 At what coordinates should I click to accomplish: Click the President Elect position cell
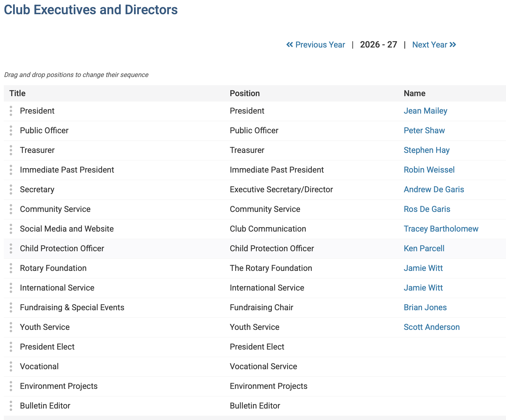[x=257, y=347]
